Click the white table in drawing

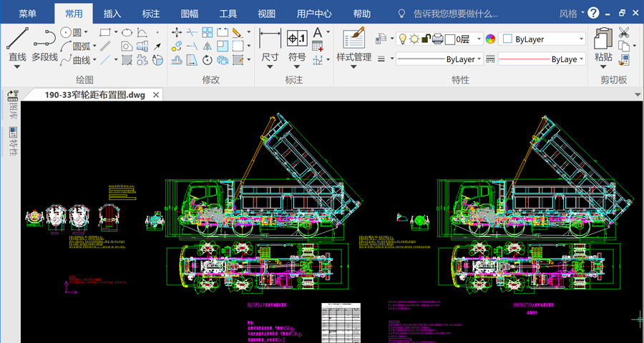(x=341, y=322)
